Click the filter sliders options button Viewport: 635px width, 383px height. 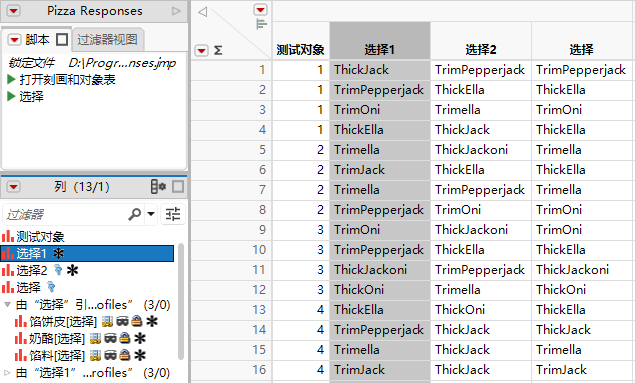(173, 214)
